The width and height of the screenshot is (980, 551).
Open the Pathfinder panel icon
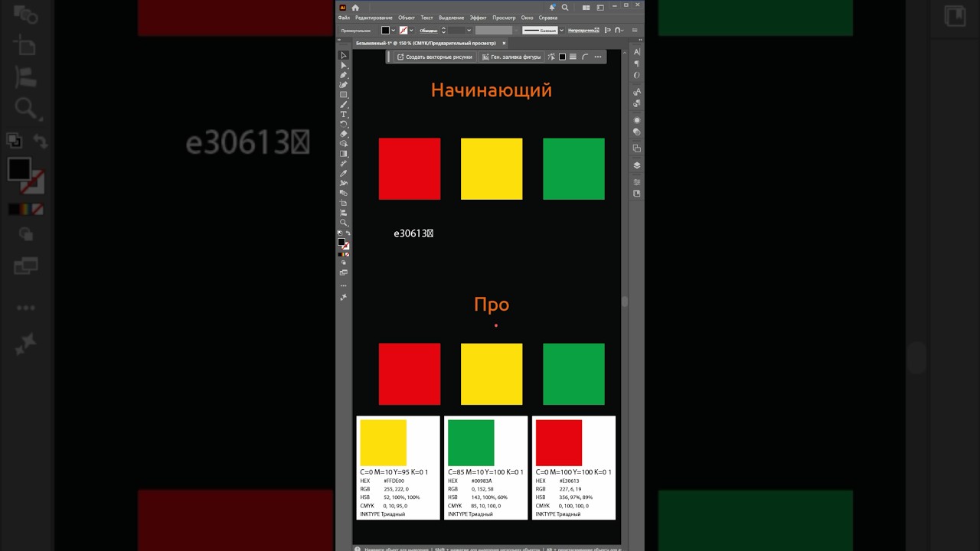click(x=636, y=148)
